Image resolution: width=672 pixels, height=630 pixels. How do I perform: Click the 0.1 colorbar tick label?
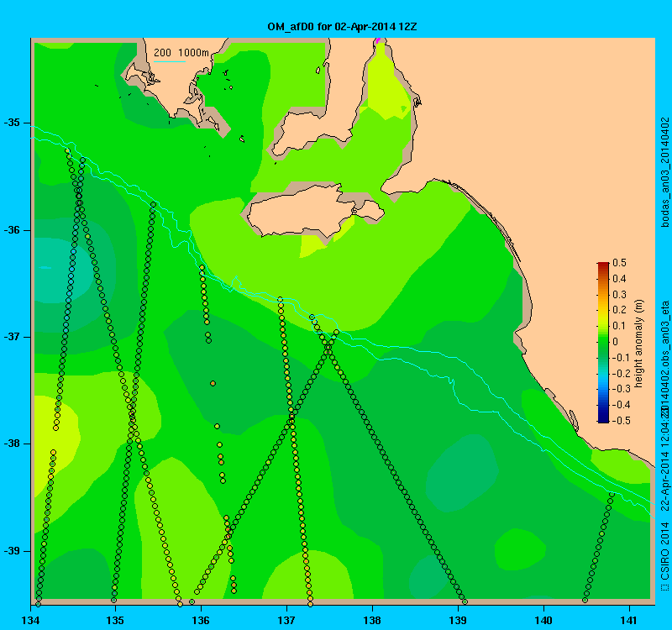tap(620, 326)
